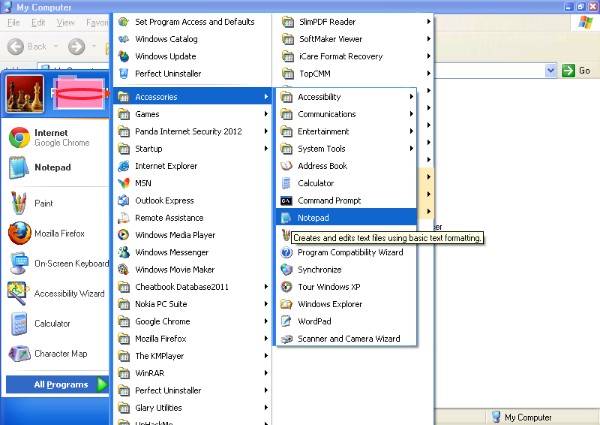
Task: Click Set Program Access and Defaults icon
Action: (x=124, y=22)
